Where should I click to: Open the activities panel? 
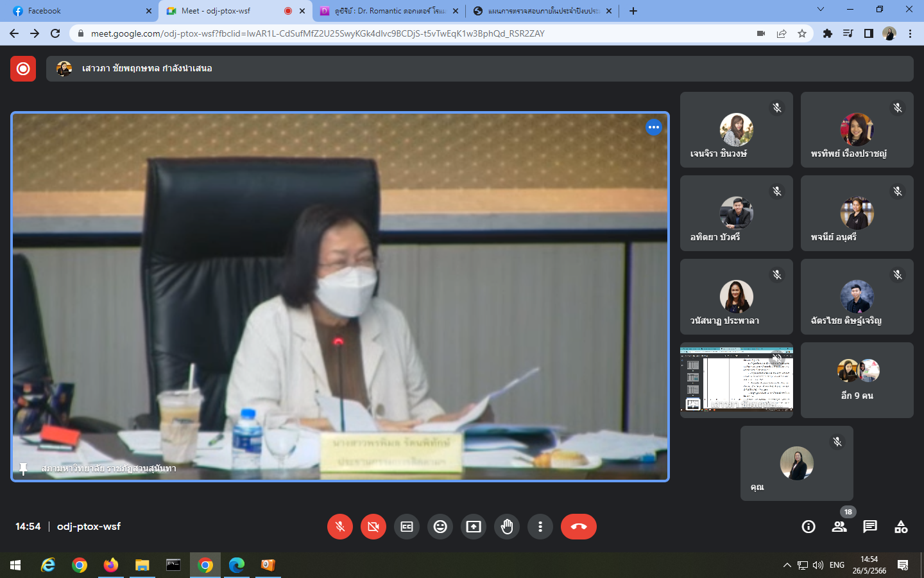point(901,527)
